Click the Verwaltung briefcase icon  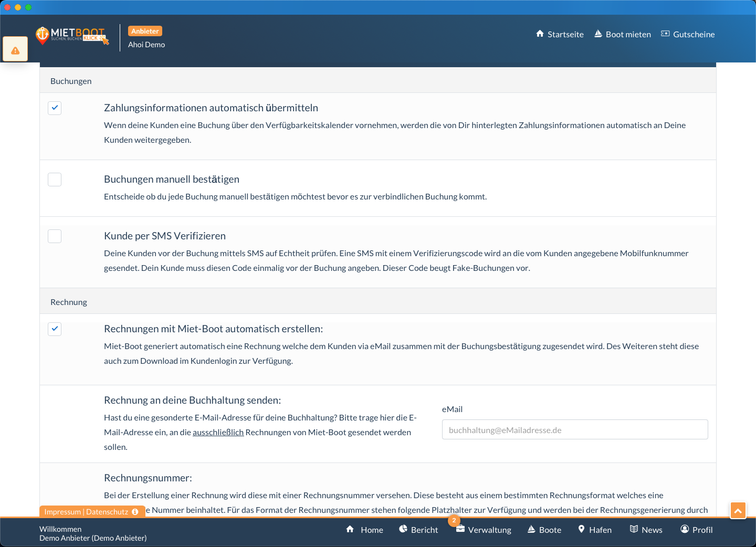pos(460,529)
